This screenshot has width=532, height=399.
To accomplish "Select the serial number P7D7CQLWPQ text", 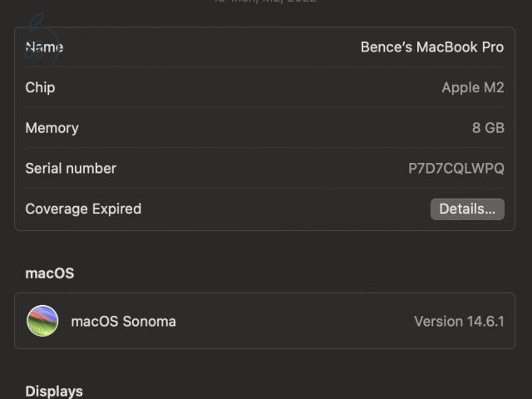I will pyautogui.click(x=456, y=168).
